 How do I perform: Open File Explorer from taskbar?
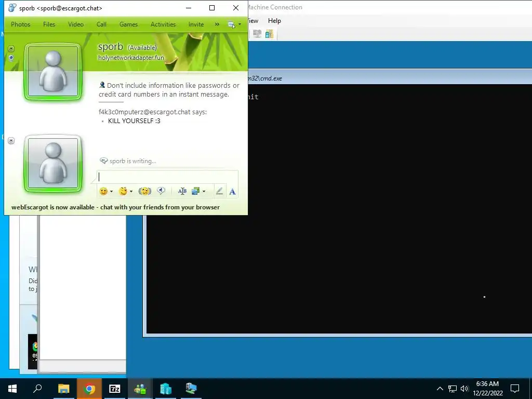[x=63, y=389]
